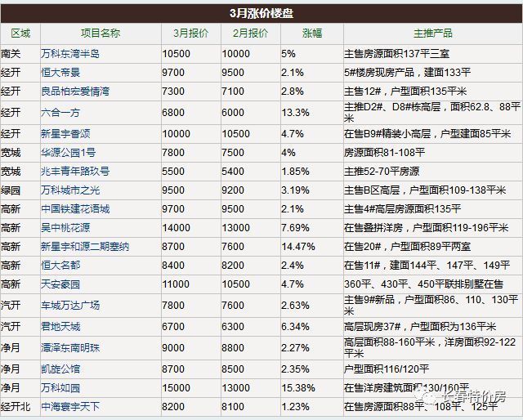The image size is (523, 420).
Task: Open the 凯旋公馆 project link
Action: [x=60, y=369]
